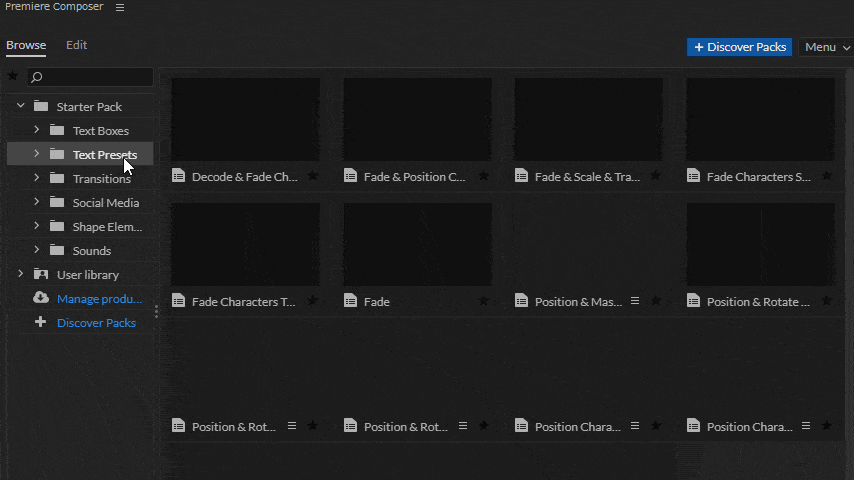Select Text Presets tree item label
Screen dimensions: 854x480
(105, 155)
